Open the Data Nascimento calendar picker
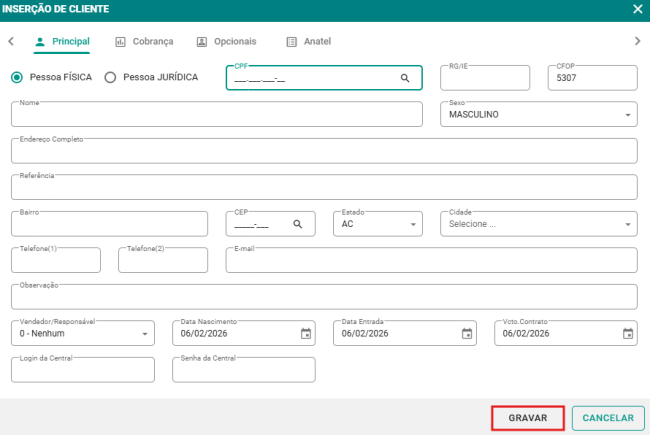This screenshot has height=435, width=650. (x=305, y=333)
